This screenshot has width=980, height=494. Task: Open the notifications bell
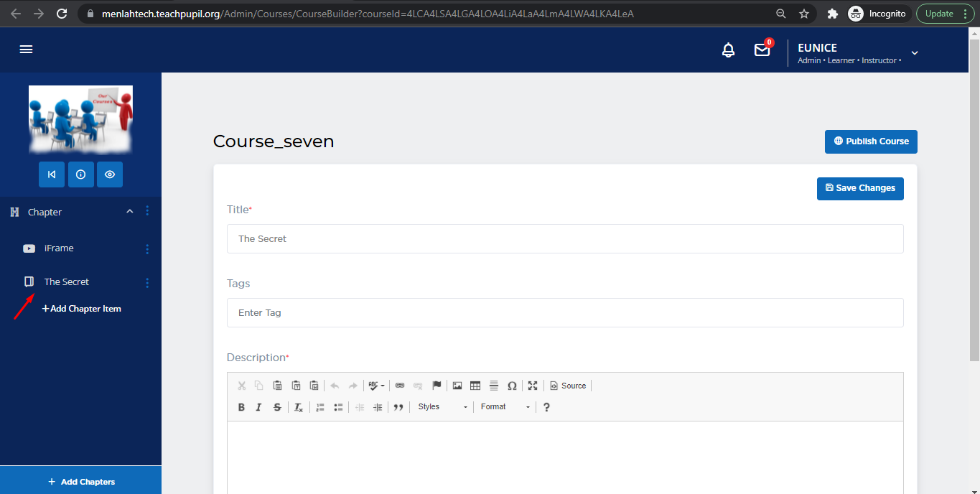point(728,50)
